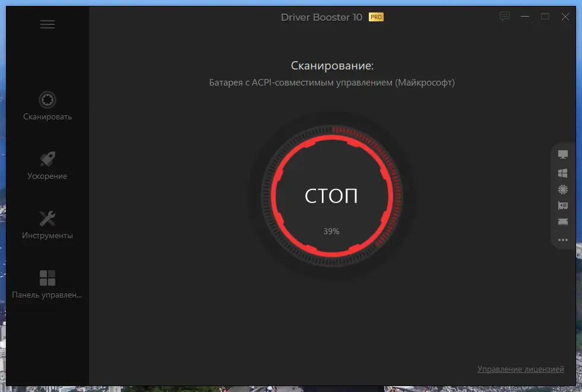Screen dimensions: 582x392
Task: Click the Сканирование: heading
Action: 332,65
